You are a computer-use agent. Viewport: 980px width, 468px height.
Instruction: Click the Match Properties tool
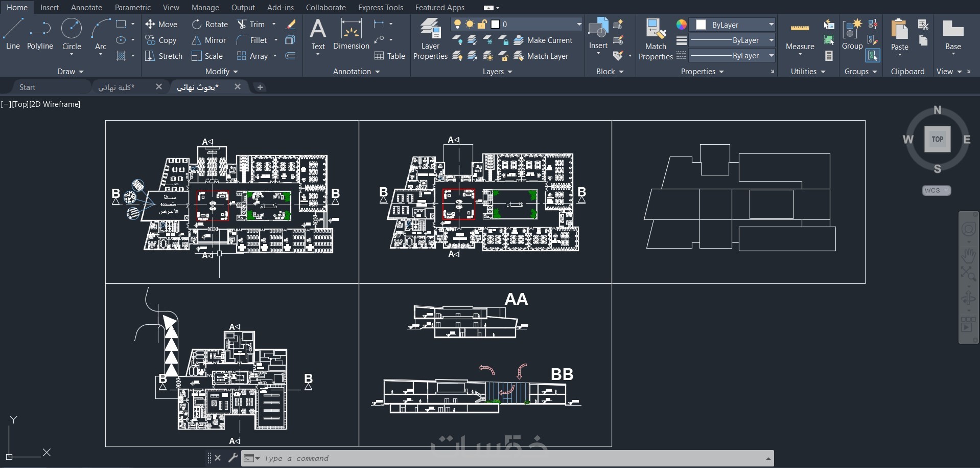pyautogui.click(x=656, y=39)
